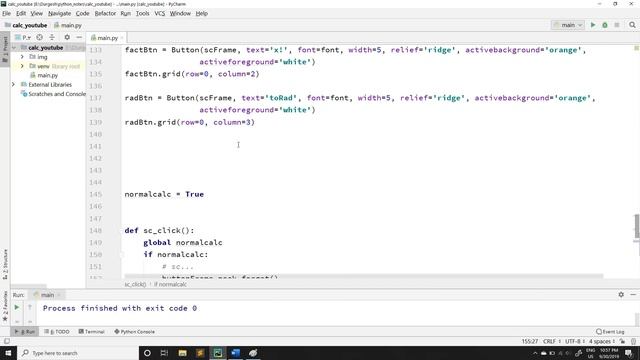The image size is (640, 360).
Task: Open Sublime Text from taskbar
Action: click(x=200, y=353)
